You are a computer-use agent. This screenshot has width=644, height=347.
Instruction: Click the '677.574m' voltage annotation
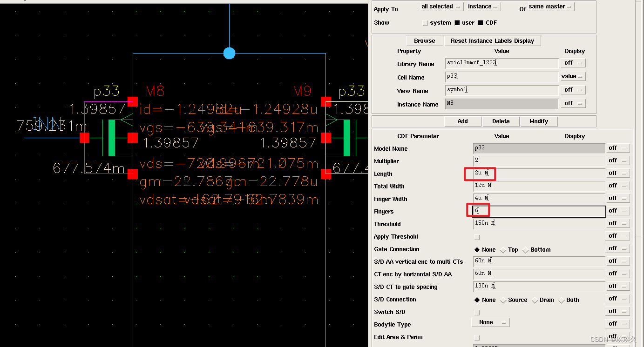pos(89,167)
